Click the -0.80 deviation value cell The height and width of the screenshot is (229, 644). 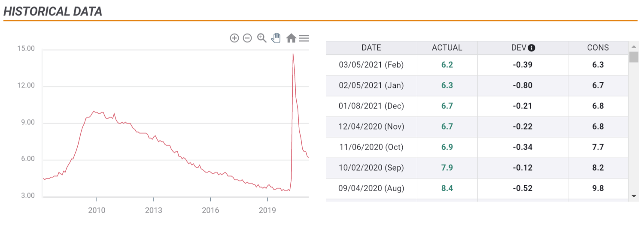point(522,85)
